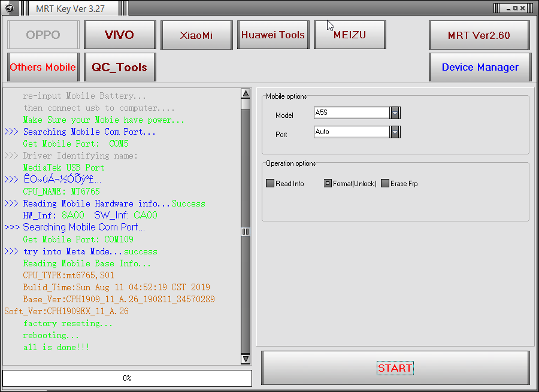Select the 'HW_Inf: 8A00' log line
Screen dimensions: 539x392
tap(90, 215)
